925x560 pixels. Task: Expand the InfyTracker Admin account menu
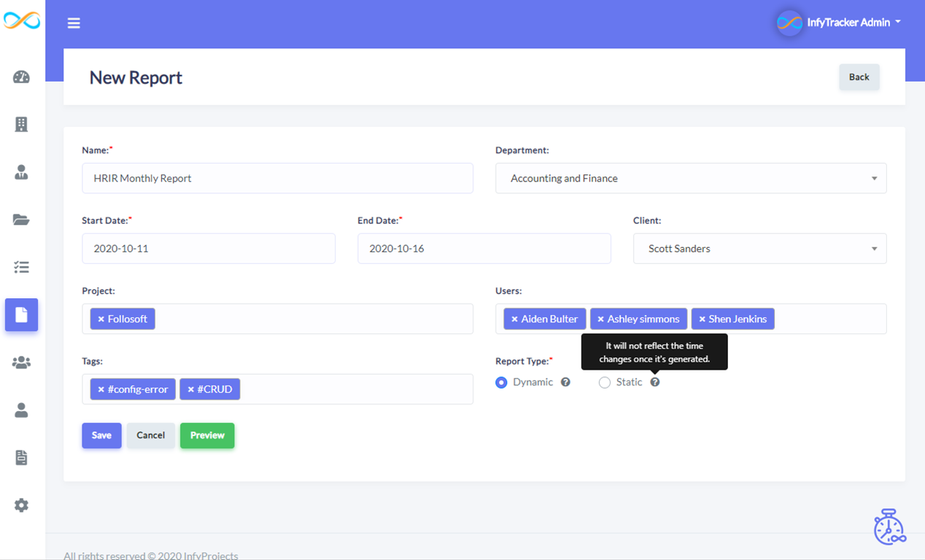coord(839,22)
